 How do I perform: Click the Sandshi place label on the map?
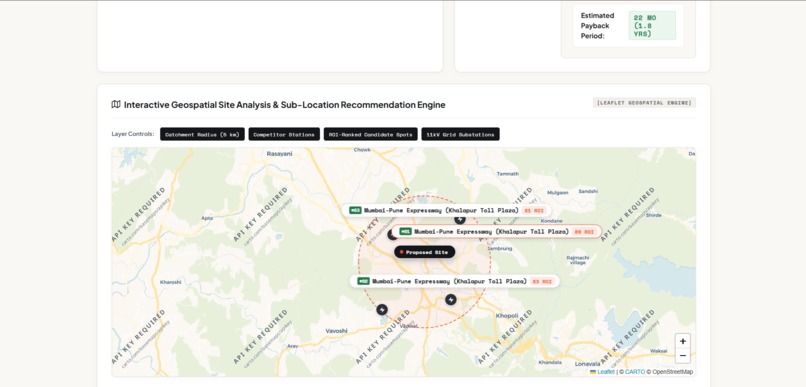[588, 191]
